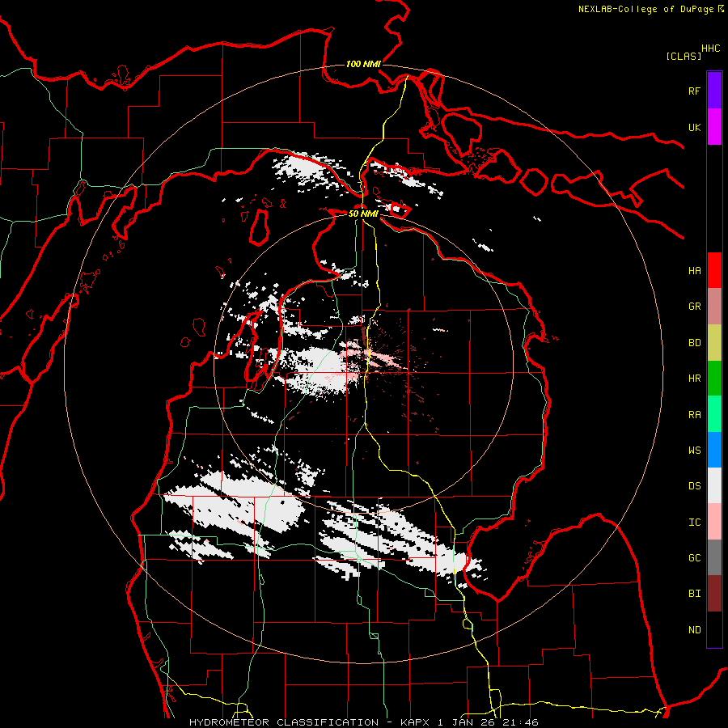Click the WS legend label
Viewport: 728px width, 728px height.
click(x=694, y=451)
